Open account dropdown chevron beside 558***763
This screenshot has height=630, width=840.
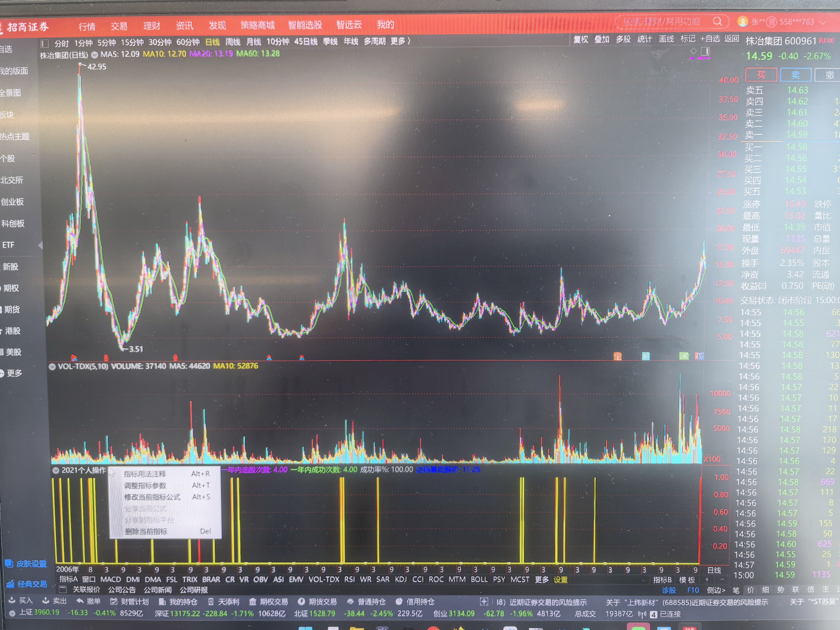(x=822, y=22)
